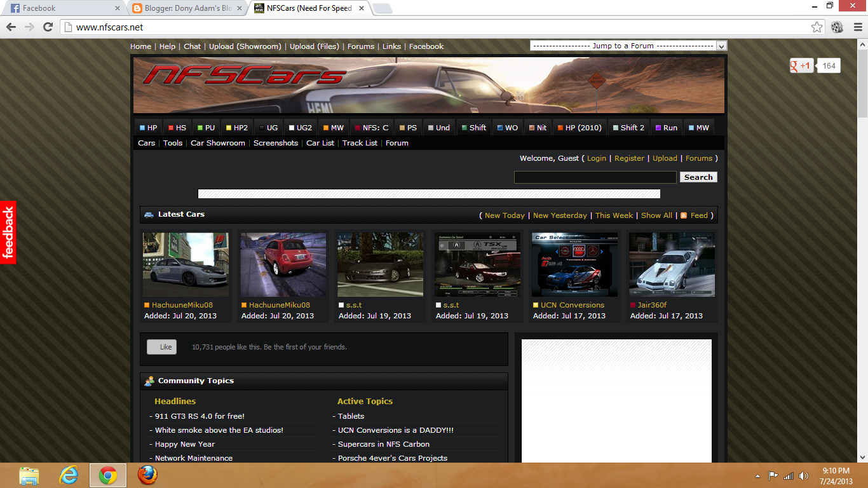Select the Und game tab
The width and height of the screenshot is (868, 488).
tap(439, 128)
